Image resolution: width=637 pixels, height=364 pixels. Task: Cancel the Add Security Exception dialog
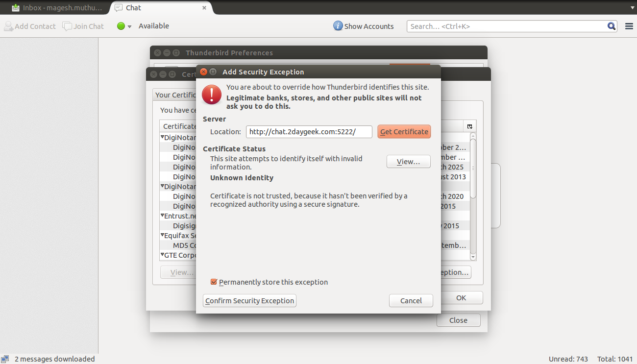[411, 301]
